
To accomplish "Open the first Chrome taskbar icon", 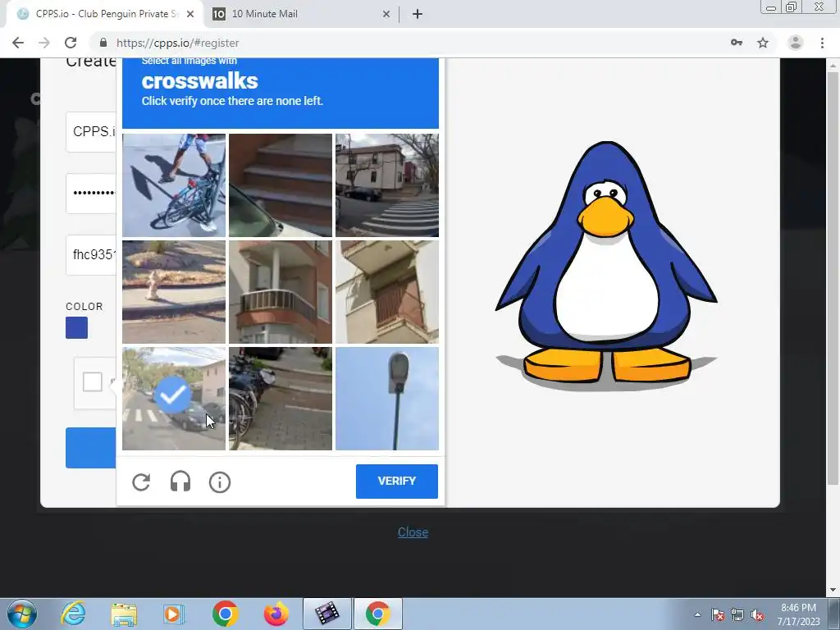I will tap(226, 614).
